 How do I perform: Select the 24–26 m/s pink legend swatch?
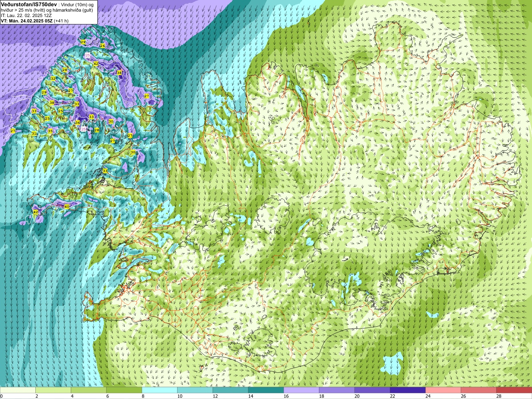point(443,390)
